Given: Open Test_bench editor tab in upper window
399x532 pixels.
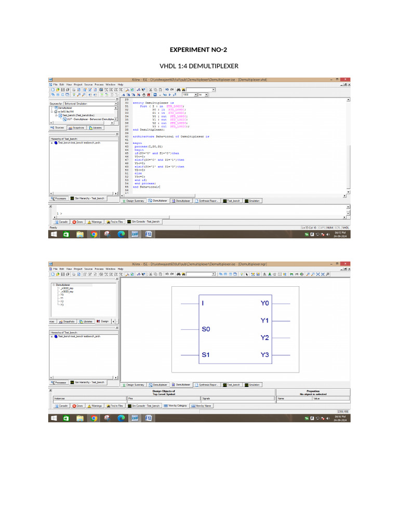Looking at the screenshot, I should [x=231, y=201].
